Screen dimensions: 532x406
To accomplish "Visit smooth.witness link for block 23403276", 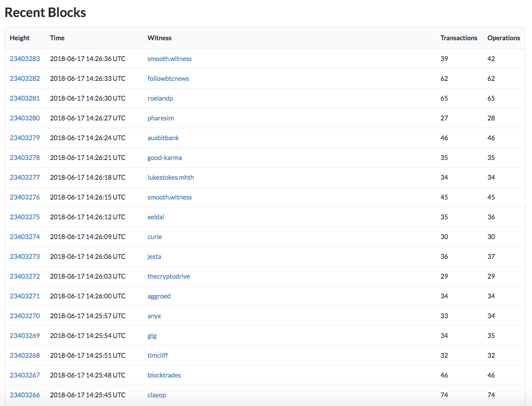I will (170, 197).
